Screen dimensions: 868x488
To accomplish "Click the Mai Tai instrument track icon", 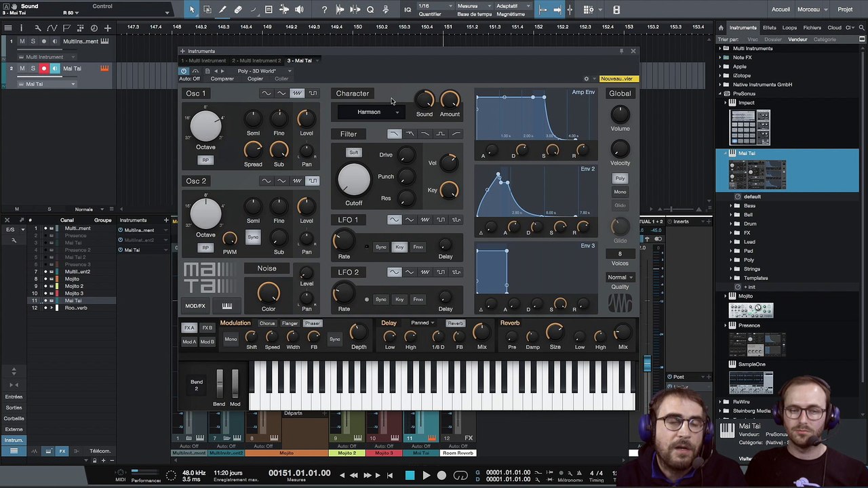I will pos(104,68).
